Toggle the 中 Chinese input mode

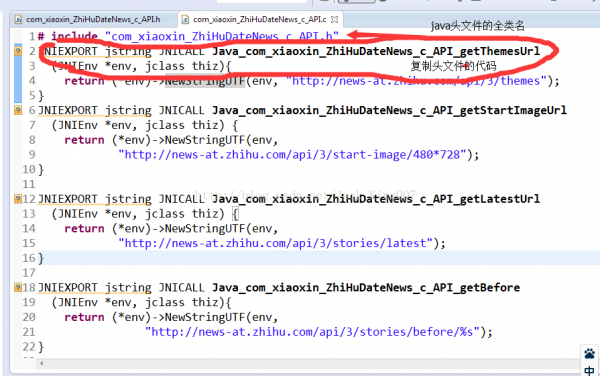coord(590,370)
